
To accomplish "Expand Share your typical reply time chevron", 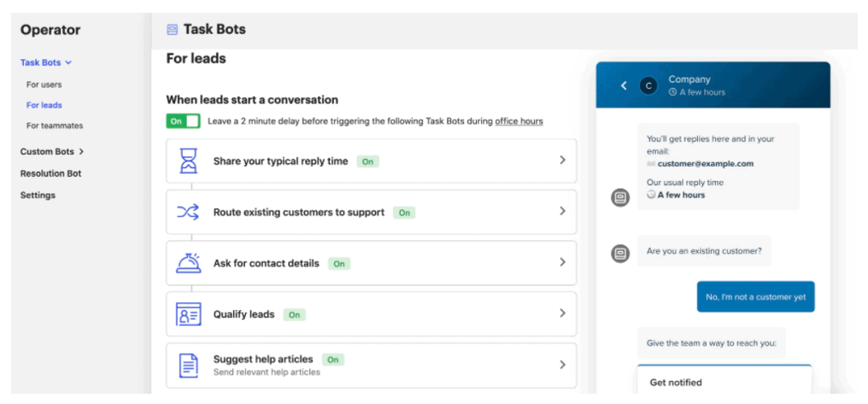I will (562, 160).
